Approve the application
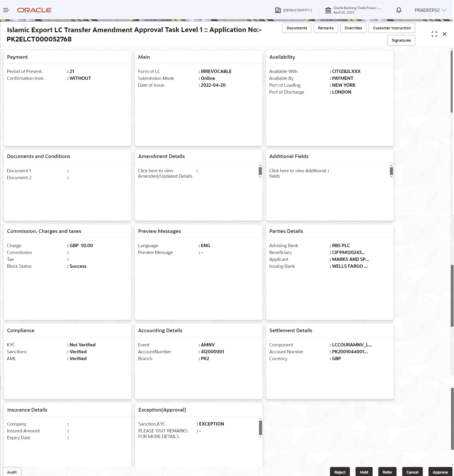The image size is (454, 476). tap(440, 472)
